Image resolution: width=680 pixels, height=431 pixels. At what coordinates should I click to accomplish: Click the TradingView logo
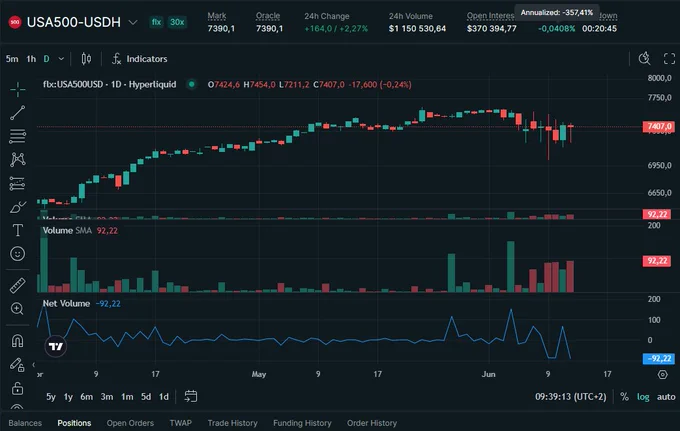point(56,346)
